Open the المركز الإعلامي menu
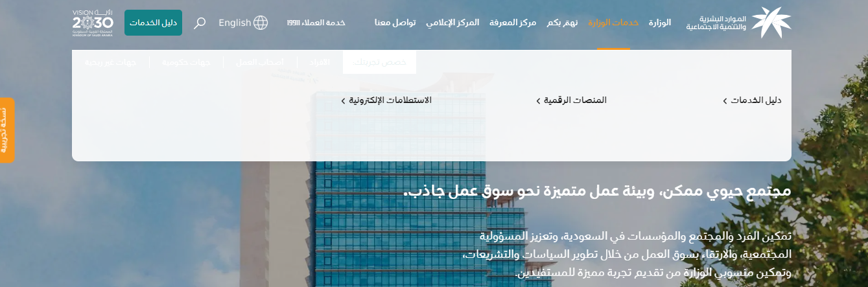Image resolution: width=868 pixels, height=287 pixels. pos(452,23)
